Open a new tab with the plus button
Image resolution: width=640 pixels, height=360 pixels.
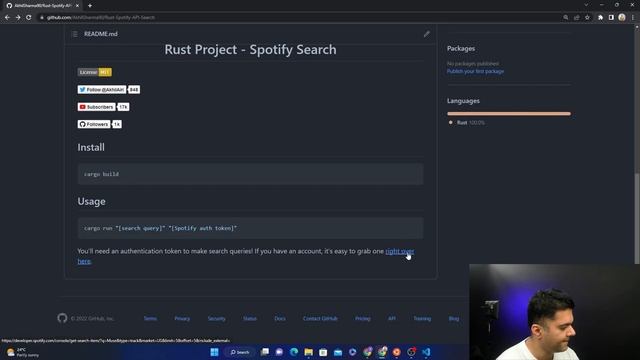point(90,6)
